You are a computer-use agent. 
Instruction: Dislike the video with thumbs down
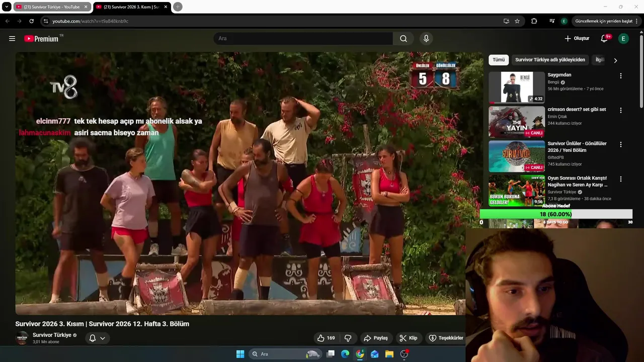[348, 338]
